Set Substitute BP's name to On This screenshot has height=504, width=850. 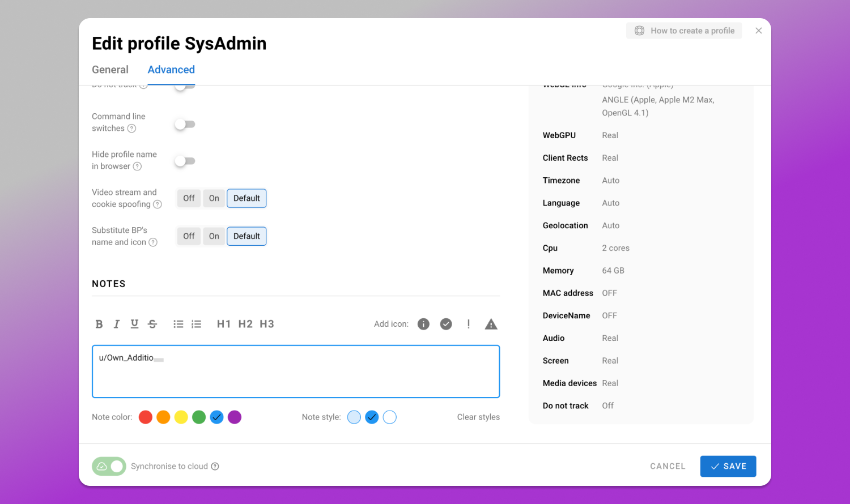coord(214,236)
